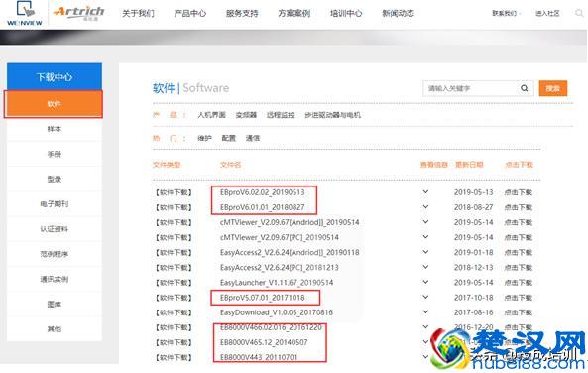Click magnifier icon inside keyword search box
The image size is (588, 373).
pyautogui.click(x=525, y=88)
